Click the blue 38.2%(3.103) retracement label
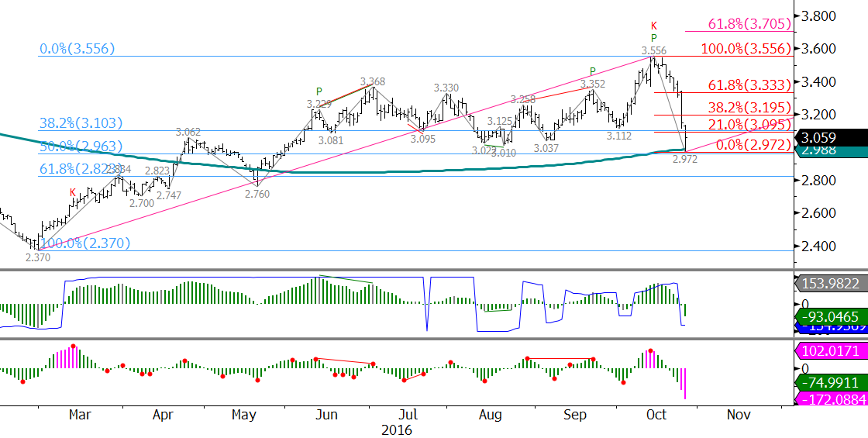Image resolution: width=868 pixels, height=438 pixels. pyautogui.click(x=81, y=123)
